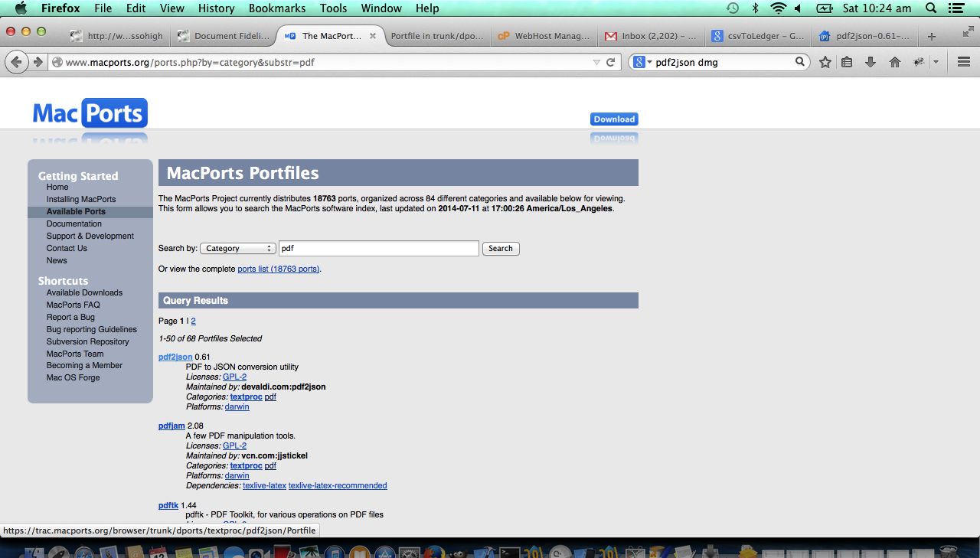Click the Wi-Fi status icon
Viewport: 980px width, 558px height.
pyautogui.click(x=779, y=8)
